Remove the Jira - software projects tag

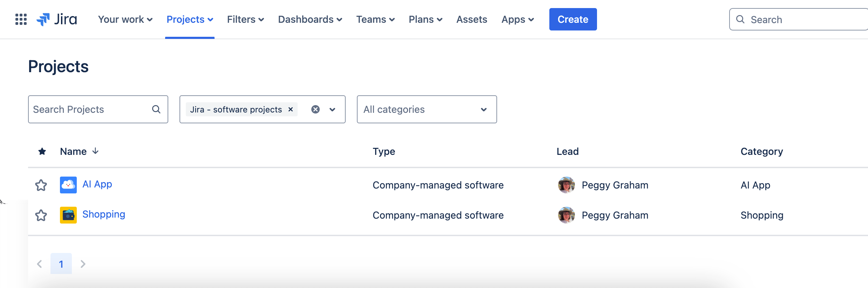(x=291, y=109)
